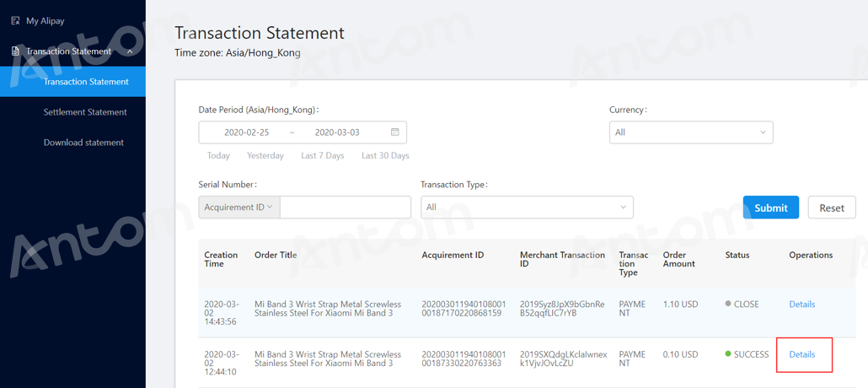This screenshot has height=388, width=868.
Task: Focus the Serial Number text input
Action: [346, 207]
